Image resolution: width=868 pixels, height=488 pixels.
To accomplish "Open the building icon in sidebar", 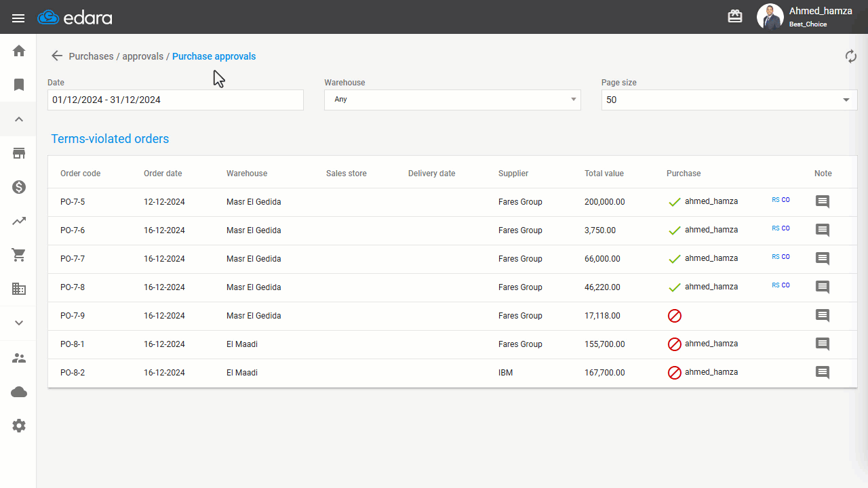I will tap(19, 289).
